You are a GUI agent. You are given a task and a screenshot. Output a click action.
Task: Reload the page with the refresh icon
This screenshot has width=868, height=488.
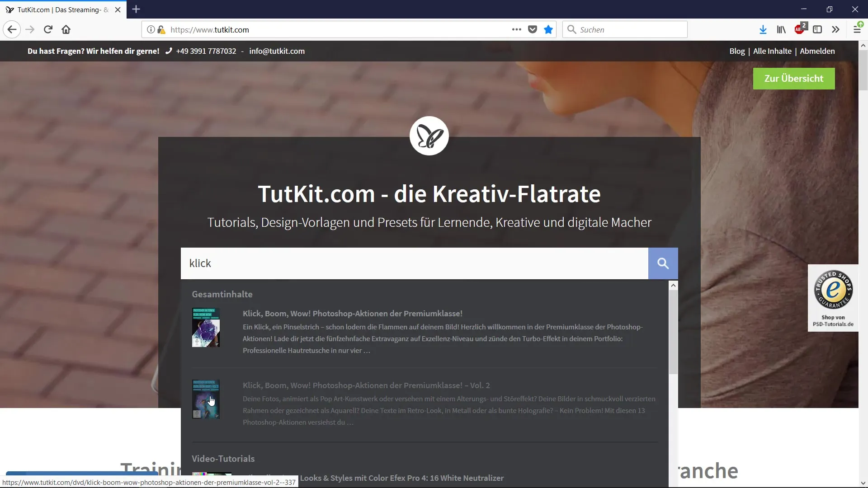[x=48, y=30]
